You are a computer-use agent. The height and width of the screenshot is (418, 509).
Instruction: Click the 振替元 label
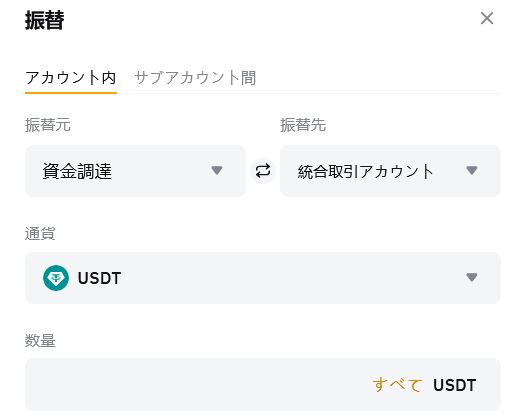click(48, 125)
